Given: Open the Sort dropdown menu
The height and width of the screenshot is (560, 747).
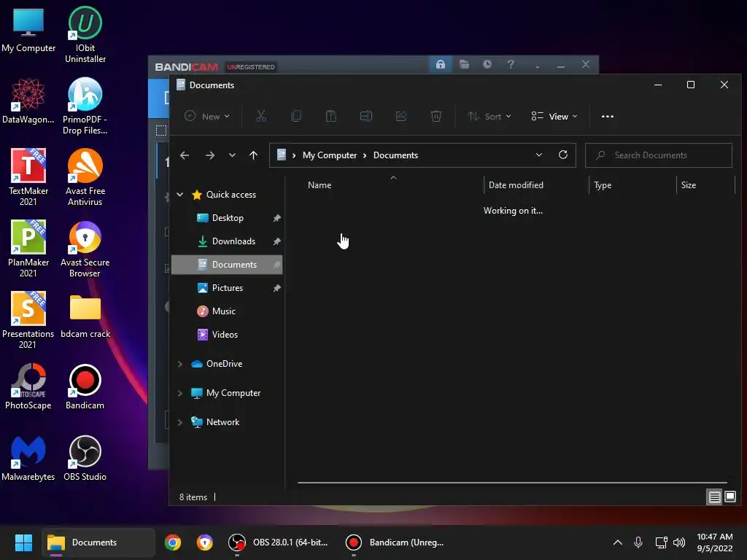Looking at the screenshot, I should (489, 116).
